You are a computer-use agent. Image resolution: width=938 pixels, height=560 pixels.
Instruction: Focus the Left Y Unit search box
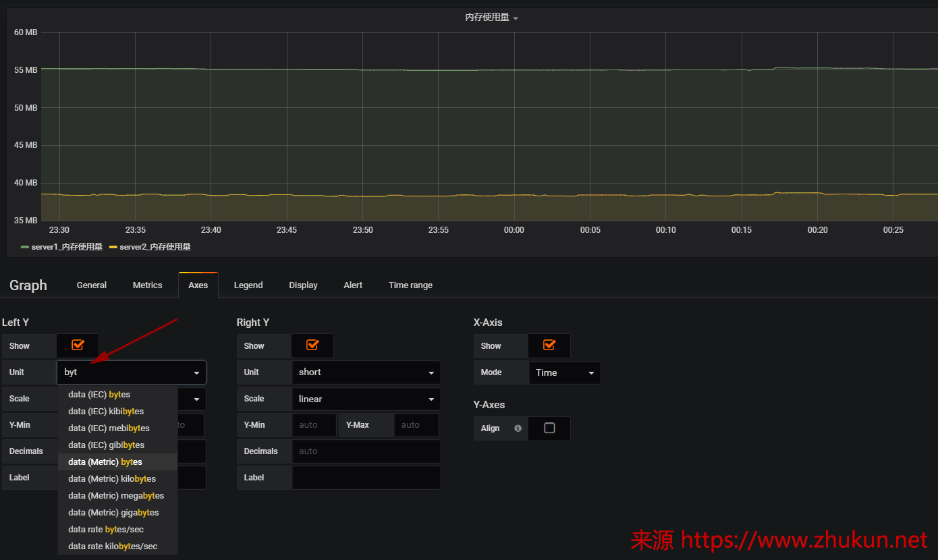[125, 372]
